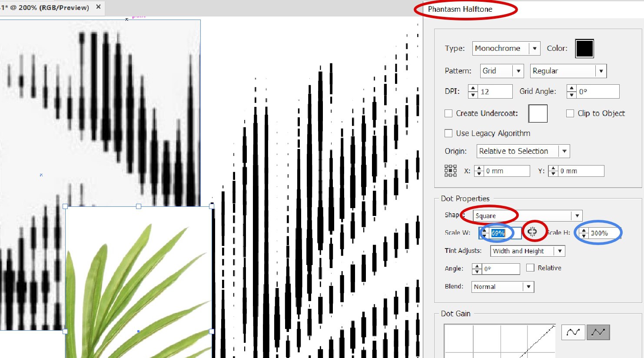
Task: Click the top-center selection handle of leaf image
Action: pos(139,207)
